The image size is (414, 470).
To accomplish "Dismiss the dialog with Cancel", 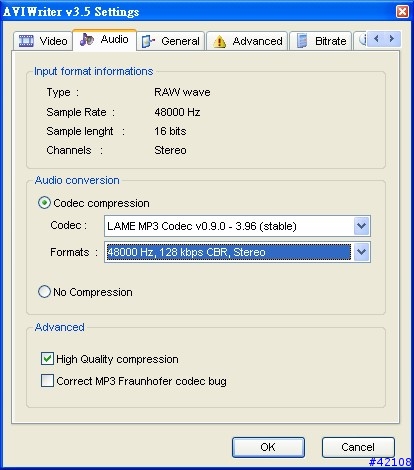I will pyautogui.click(x=358, y=447).
